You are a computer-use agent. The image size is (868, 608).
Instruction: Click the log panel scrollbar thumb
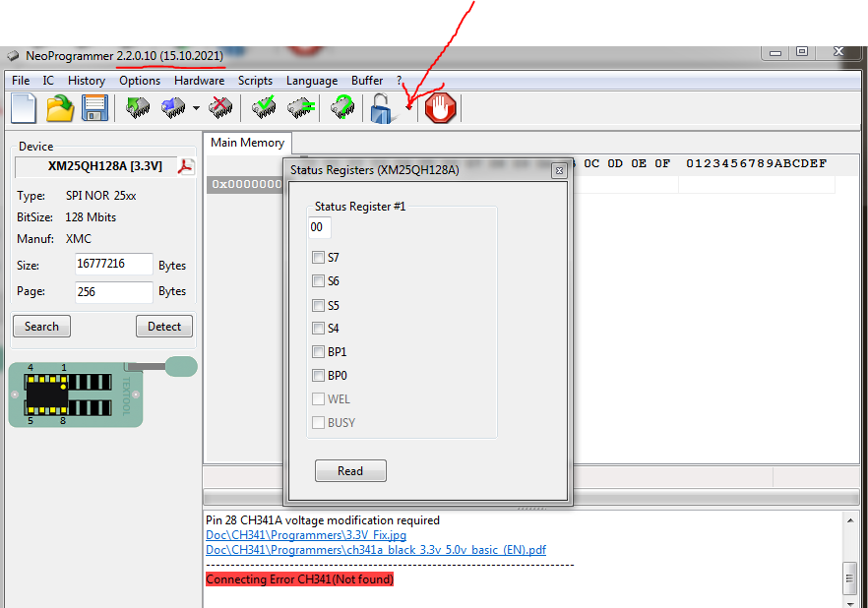pyautogui.click(x=849, y=578)
